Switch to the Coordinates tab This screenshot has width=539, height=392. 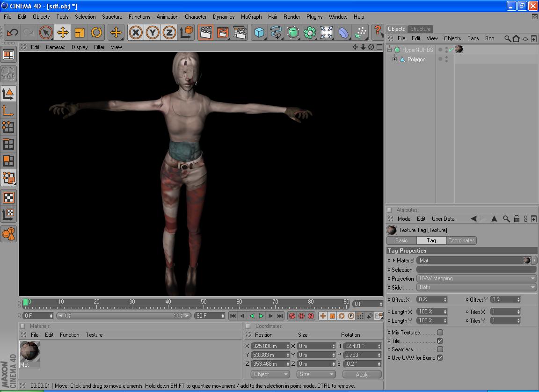461,240
